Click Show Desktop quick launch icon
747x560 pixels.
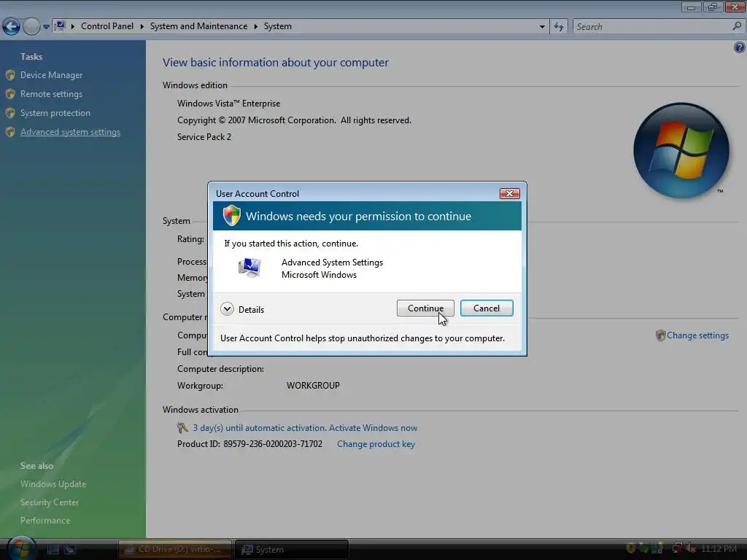click(53, 550)
